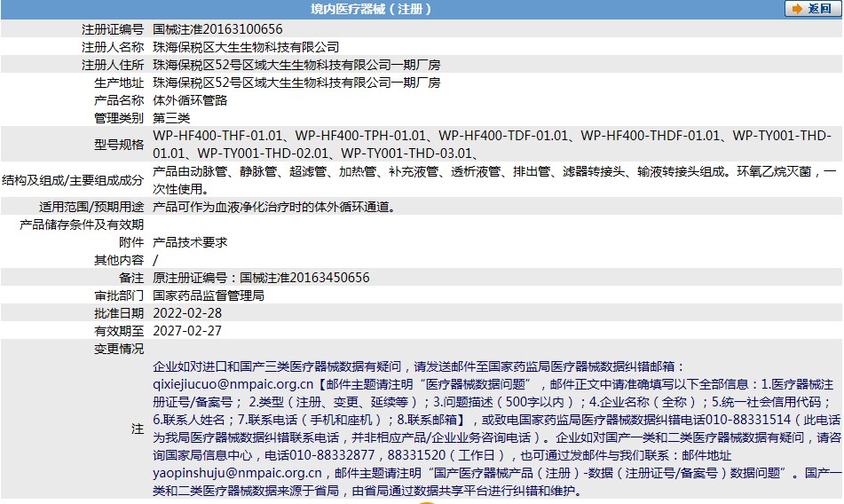Click original registration number 国械注准20163450656
Viewport: 844px width, 504px height.
click(x=304, y=278)
